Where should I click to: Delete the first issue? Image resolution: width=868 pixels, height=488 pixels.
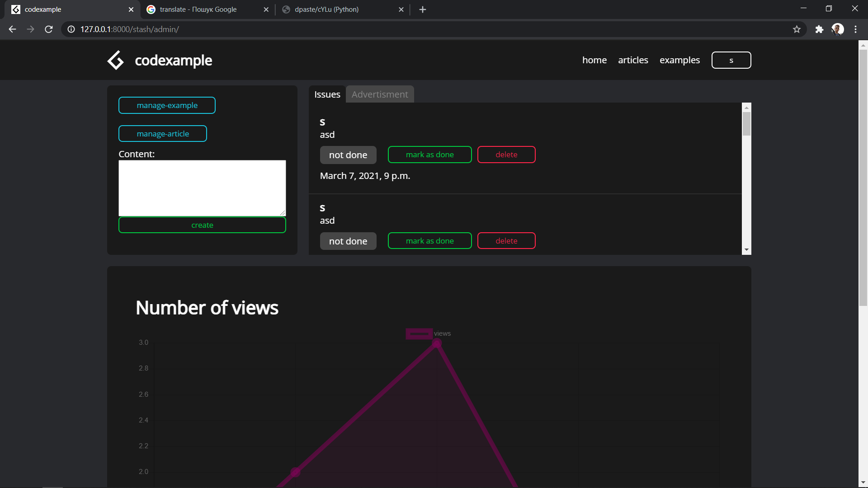(x=506, y=155)
